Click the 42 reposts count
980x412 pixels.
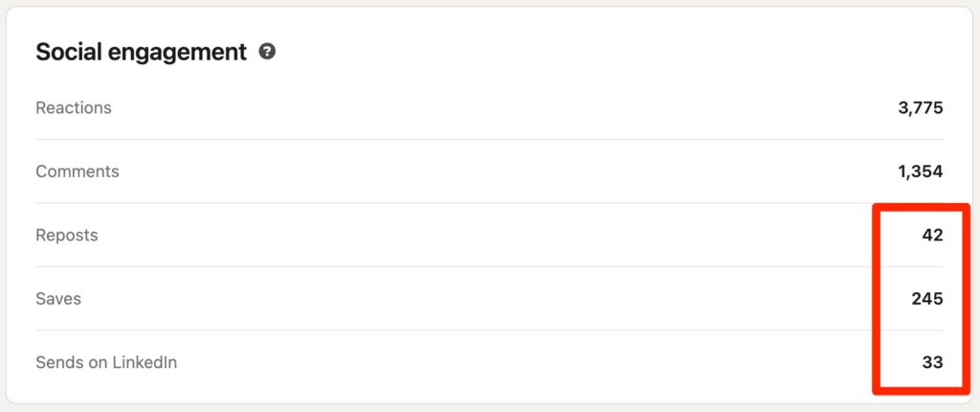932,236
